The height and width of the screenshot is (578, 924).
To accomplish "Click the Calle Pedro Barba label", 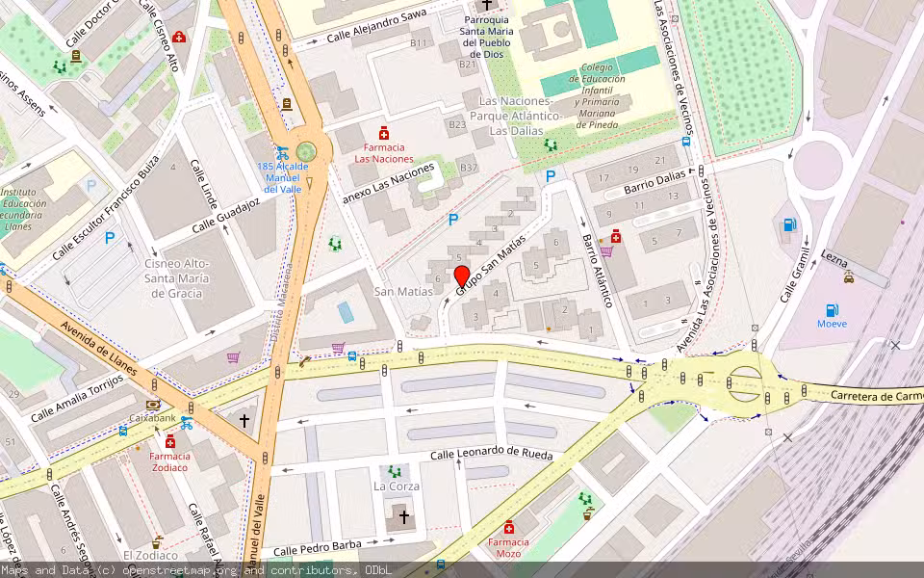I will point(317,547).
